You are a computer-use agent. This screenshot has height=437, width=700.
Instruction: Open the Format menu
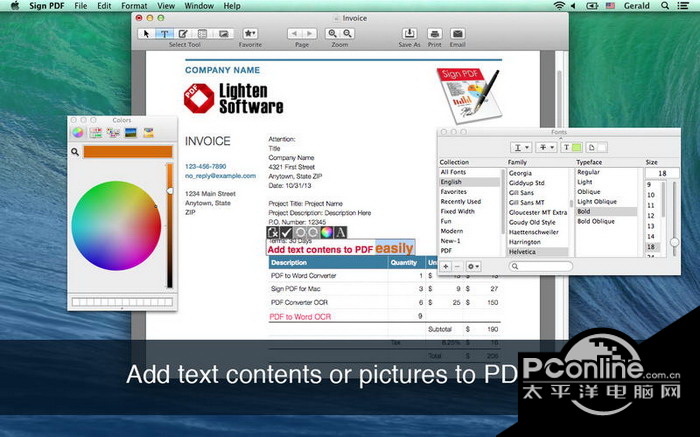[134, 6]
